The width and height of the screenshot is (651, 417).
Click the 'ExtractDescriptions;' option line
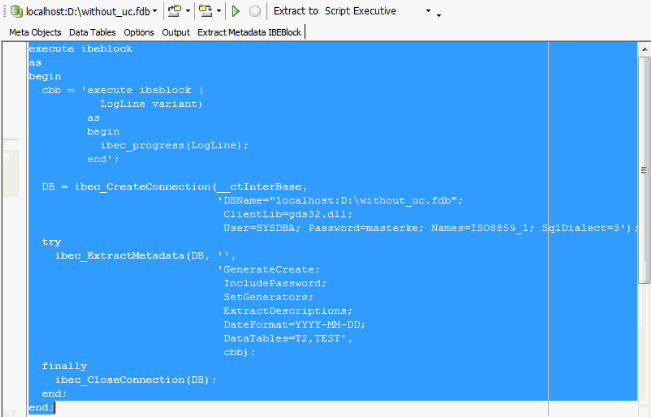coord(288,311)
